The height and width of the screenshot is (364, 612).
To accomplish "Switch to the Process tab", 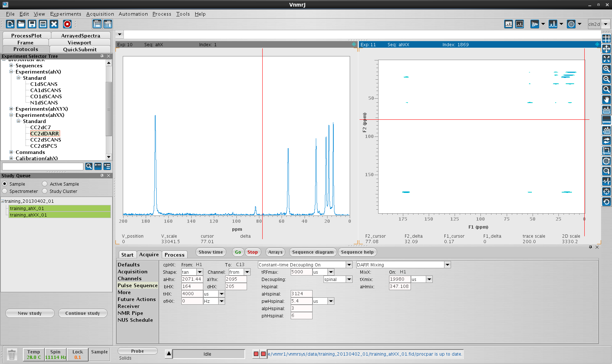I will coord(174,255).
